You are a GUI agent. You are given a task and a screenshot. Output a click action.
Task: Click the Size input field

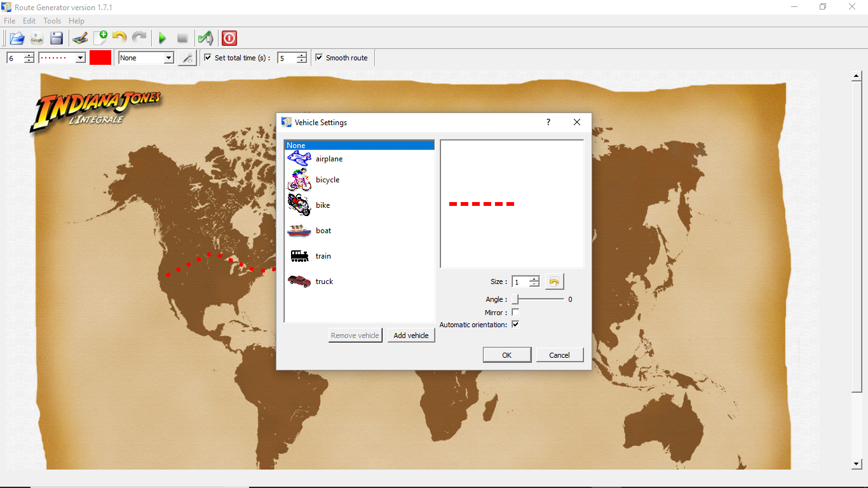coord(520,281)
